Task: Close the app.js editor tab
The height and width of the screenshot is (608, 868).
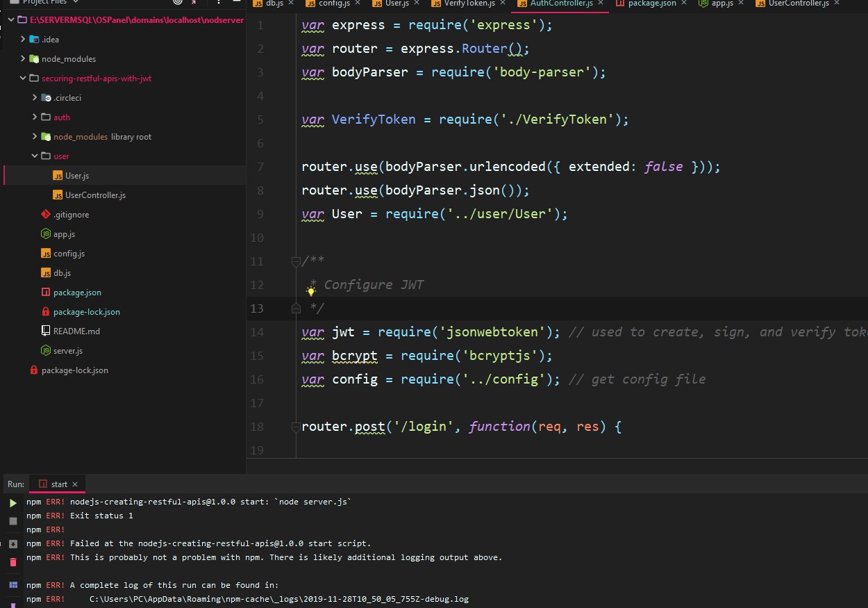Action: [x=742, y=3]
